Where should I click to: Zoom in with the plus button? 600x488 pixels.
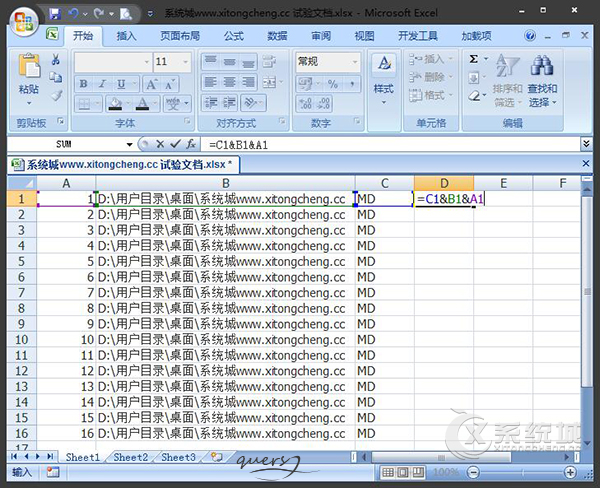(570, 473)
